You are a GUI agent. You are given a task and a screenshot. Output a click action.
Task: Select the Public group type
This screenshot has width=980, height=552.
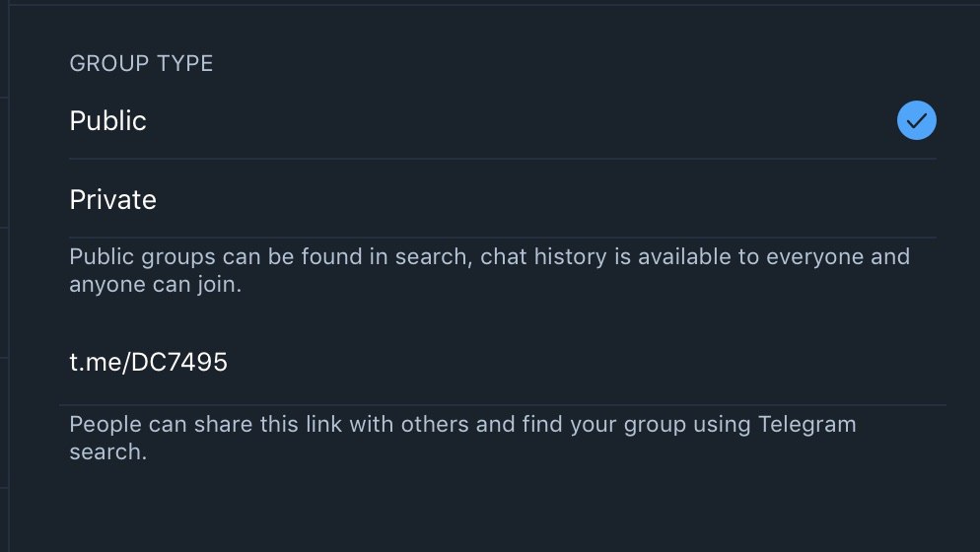pyautogui.click(x=503, y=120)
